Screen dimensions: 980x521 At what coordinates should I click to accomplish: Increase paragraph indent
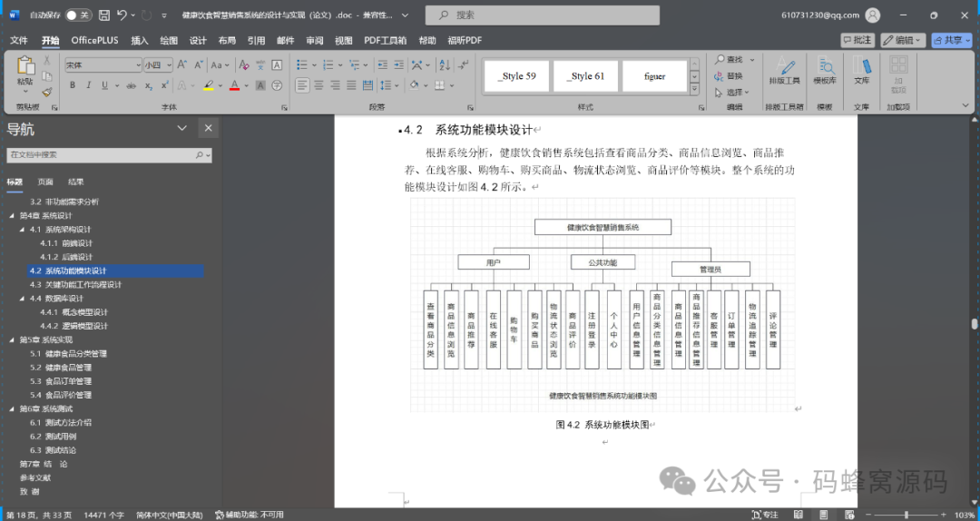(398, 64)
